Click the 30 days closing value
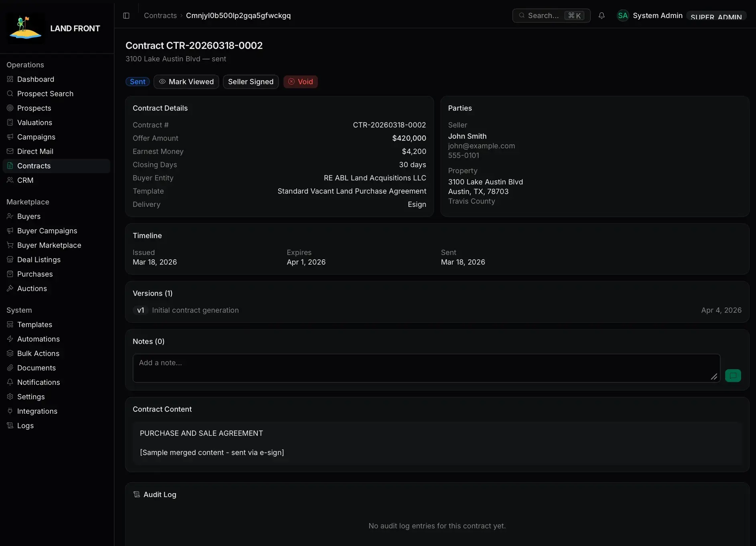756x546 pixels. (x=412, y=165)
